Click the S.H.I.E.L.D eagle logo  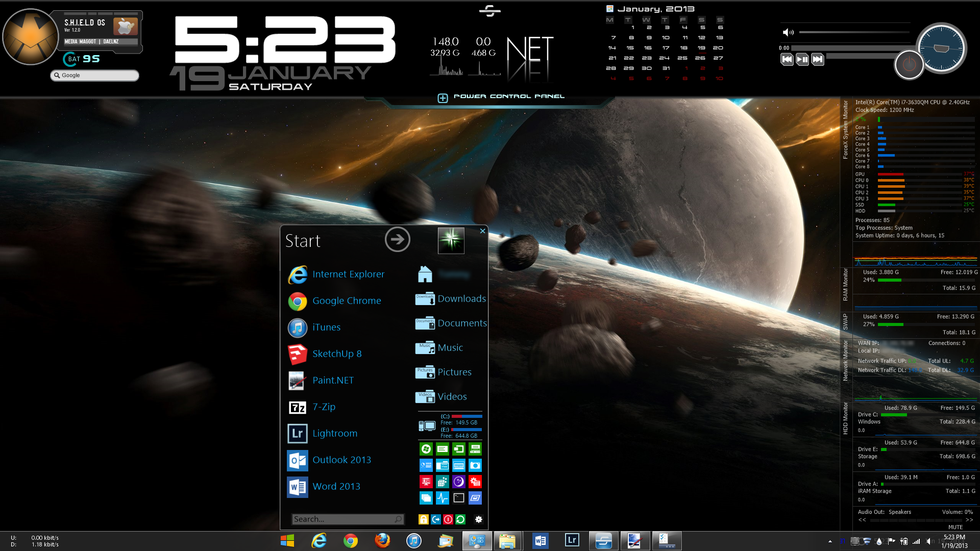tap(31, 37)
